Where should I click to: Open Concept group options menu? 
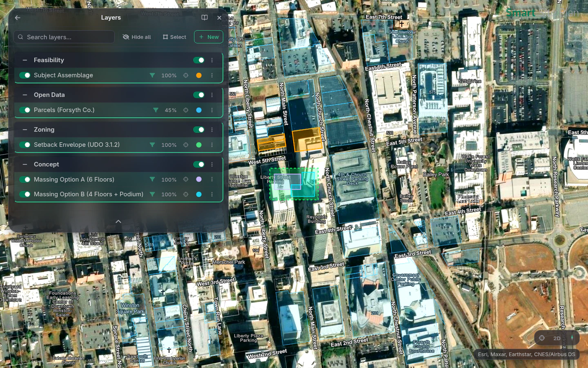pyautogui.click(x=212, y=164)
